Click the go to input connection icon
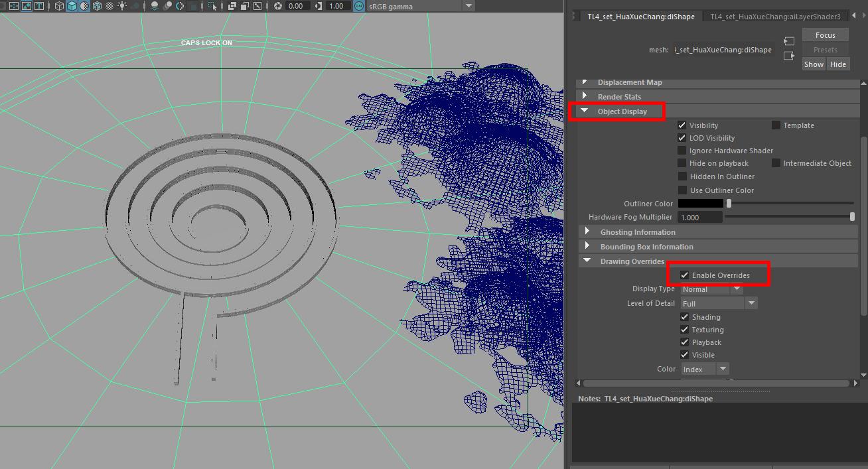The height and width of the screenshot is (469, 868). (x=789, y=41)
